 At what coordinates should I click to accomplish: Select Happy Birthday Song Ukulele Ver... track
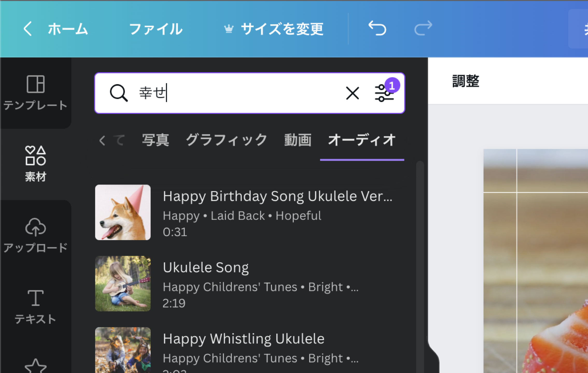coord(277,196)
